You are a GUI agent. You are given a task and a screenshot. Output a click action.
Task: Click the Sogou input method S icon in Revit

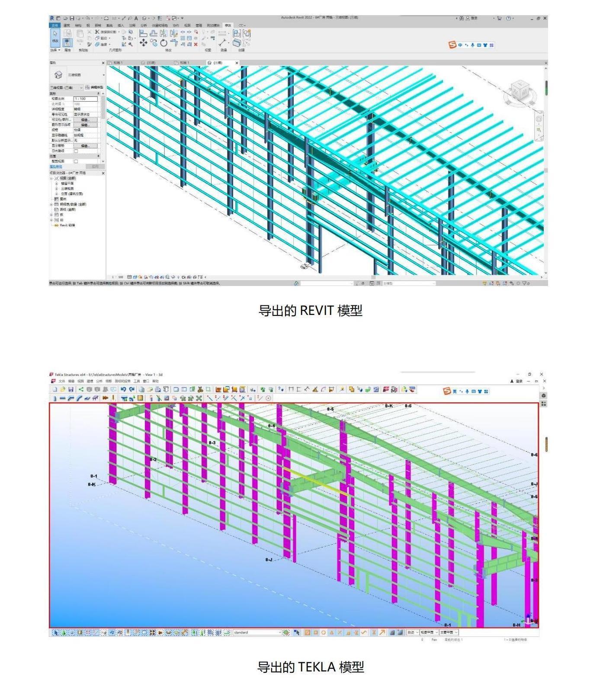click(x=452, y=45)
